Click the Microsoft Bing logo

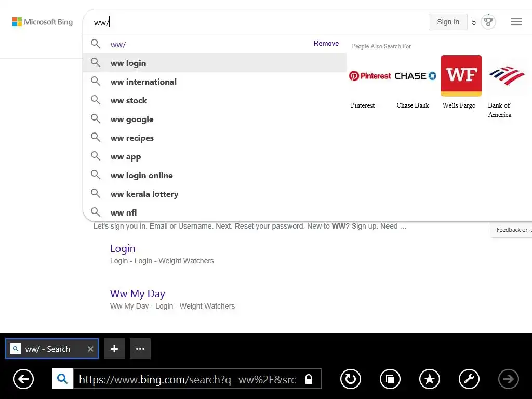coord(43,22)
